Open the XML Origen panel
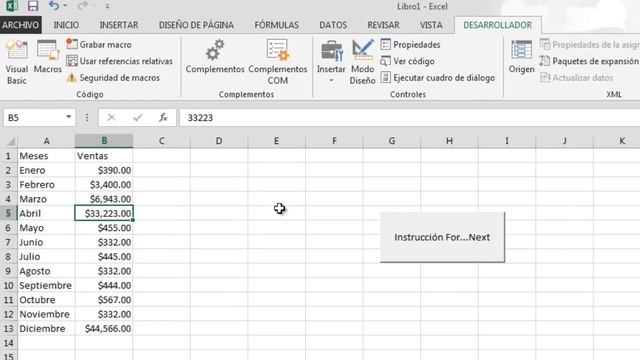Image resolution: width=640 pixels, height=360 pixels. (x=521, y=57)
